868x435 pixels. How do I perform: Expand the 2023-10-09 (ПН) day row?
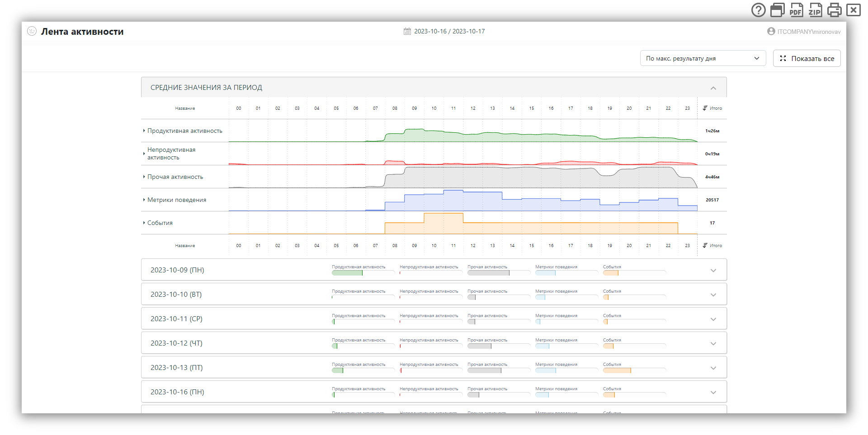tap(713, 271)
